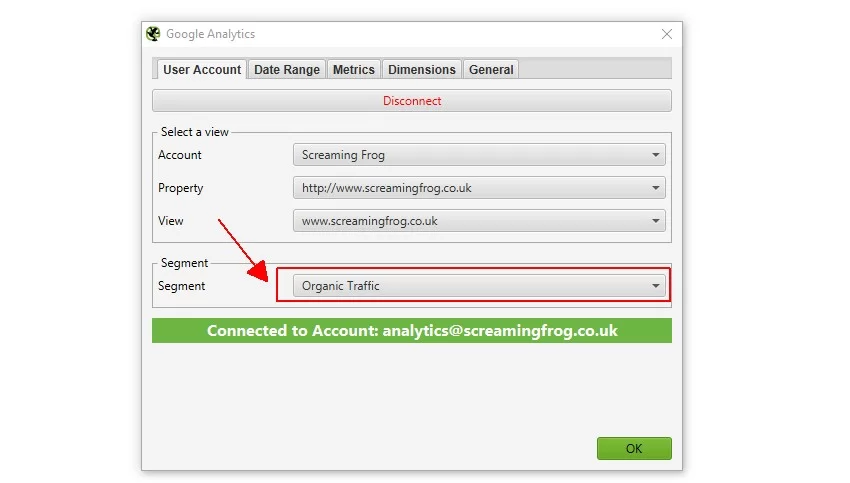Open the View dropdown showing www.screamingfrog.co.uk
This screenshot has height=483, width=850.
[479, 221]
